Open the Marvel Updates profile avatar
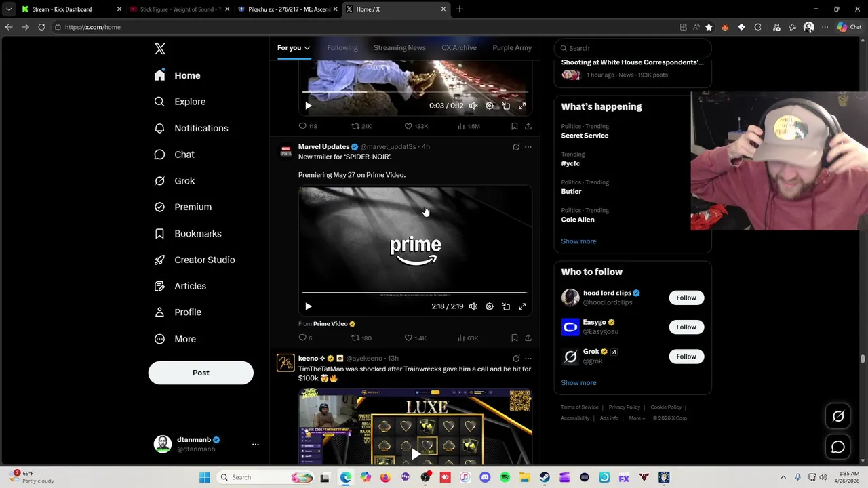This screenshot has width=868, height=488. (285, 151)
